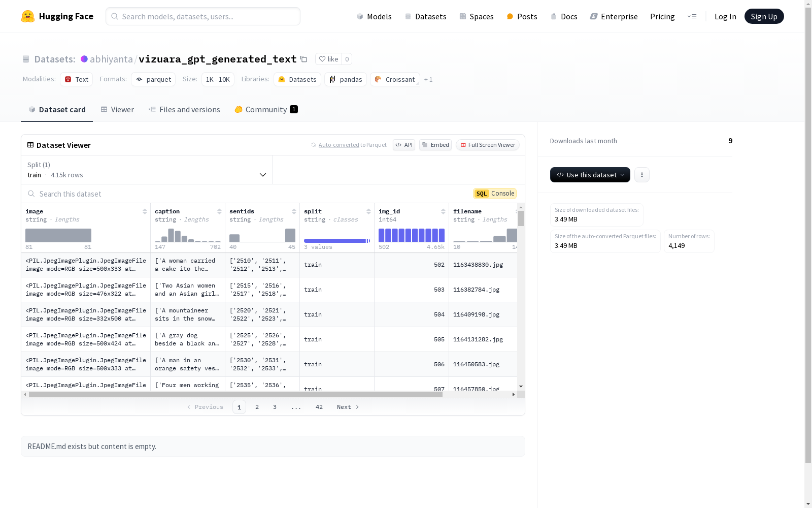The image size is (812, 508).
Task: Click the Hugging Face logo icon
Action: pyautogui.click(x=28, y=16)
